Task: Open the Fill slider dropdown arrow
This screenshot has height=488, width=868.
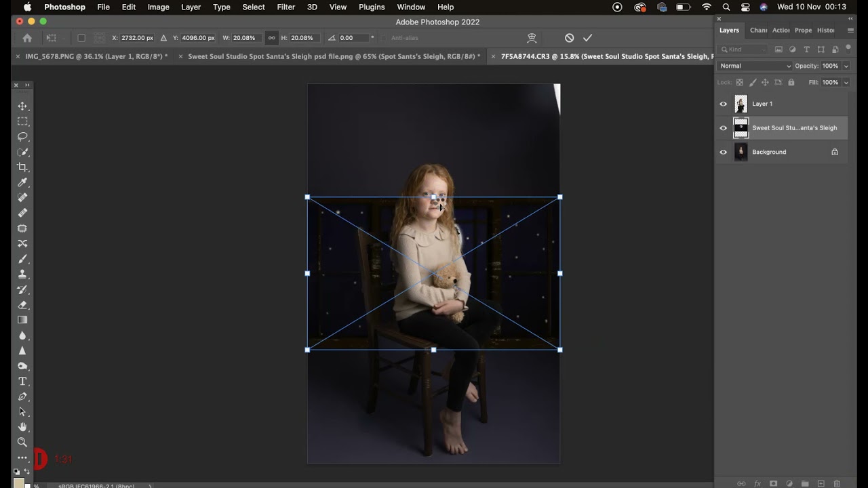Action: click(846, 83)
